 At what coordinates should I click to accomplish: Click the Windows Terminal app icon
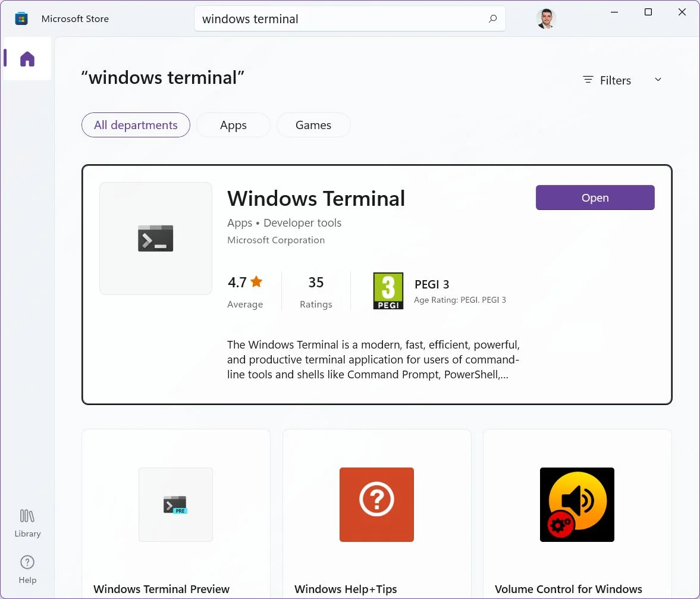click(155, 239)
